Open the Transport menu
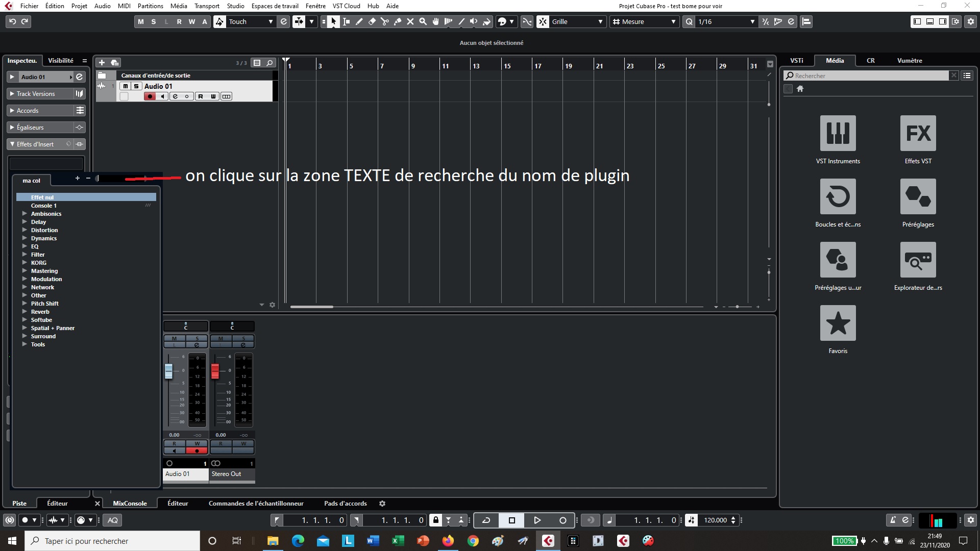The image size is (980, 551). point(206,6)
